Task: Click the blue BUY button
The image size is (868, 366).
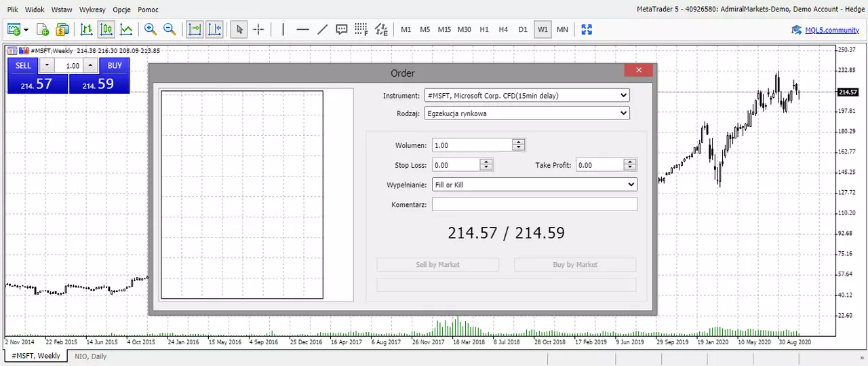Action: coord(115,65)
